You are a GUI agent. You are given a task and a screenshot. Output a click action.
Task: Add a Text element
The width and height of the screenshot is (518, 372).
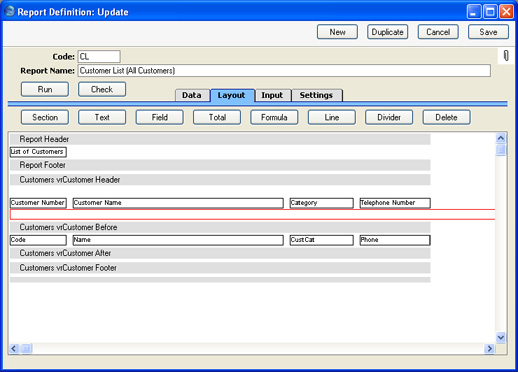102,117
